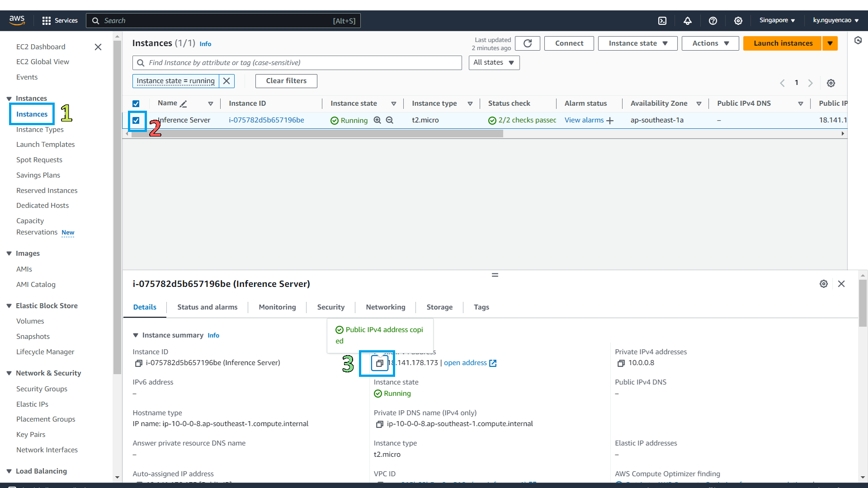Copy the private IPv4 address 10.0.0.8
Viewport: 868px width, 488px height.
(621, 363)
